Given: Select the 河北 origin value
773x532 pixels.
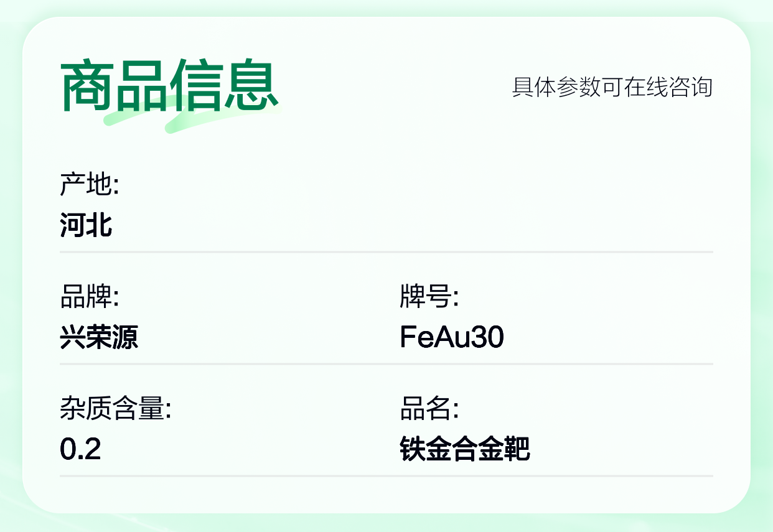Looking at the screenshot, I should [x=87, y=225].
